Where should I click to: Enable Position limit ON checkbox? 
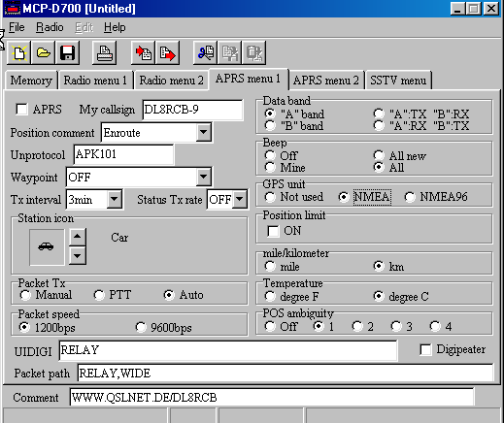(273, 231)
